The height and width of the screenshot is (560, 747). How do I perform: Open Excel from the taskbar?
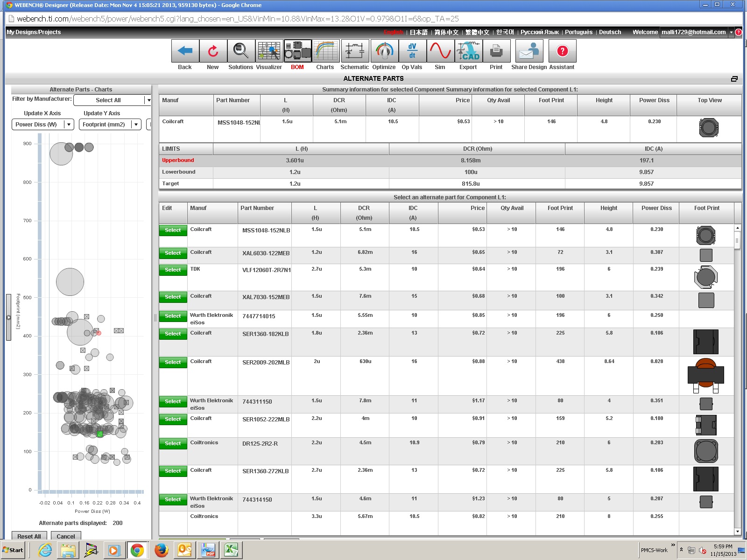232,550
